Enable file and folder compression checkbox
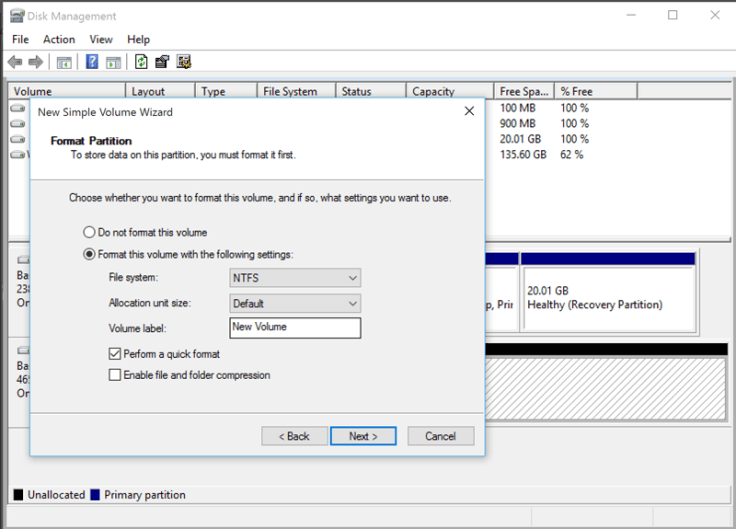Screen dimensions: 736x529 (114, 375)
